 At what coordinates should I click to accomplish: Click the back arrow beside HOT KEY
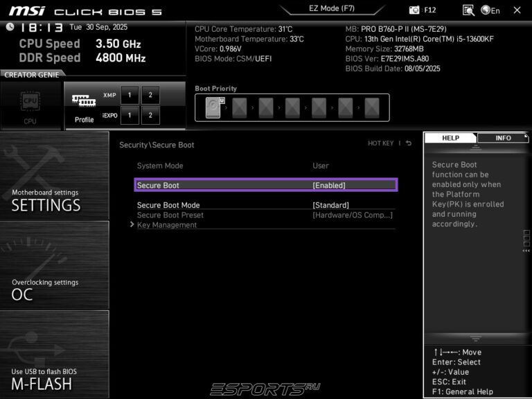(409, 143)
